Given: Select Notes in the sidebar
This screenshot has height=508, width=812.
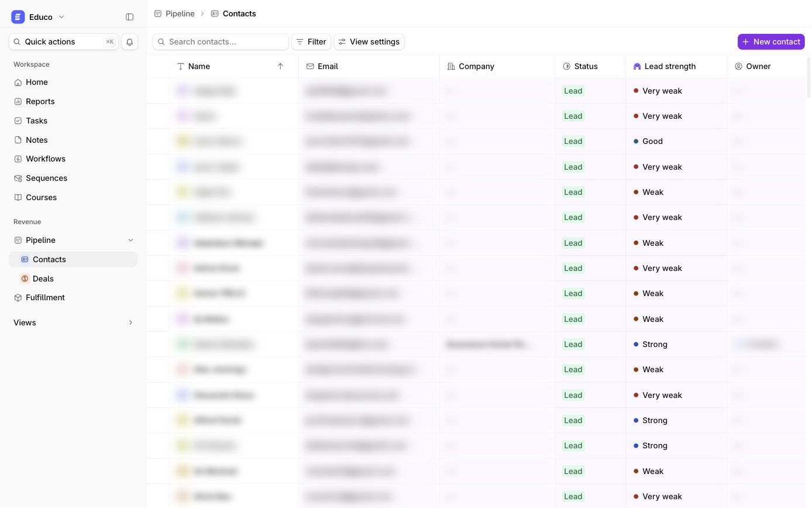Looking at the screenshot, I should click(73, 140).
